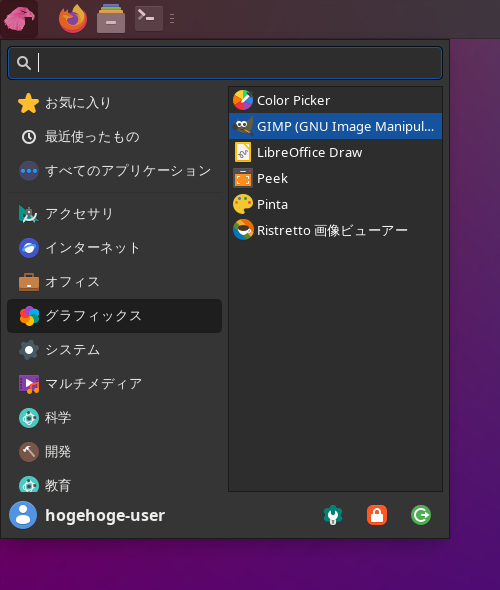Screen dimensions: 500x590
Task: Click the science atom icon
Action: point(29,418)
